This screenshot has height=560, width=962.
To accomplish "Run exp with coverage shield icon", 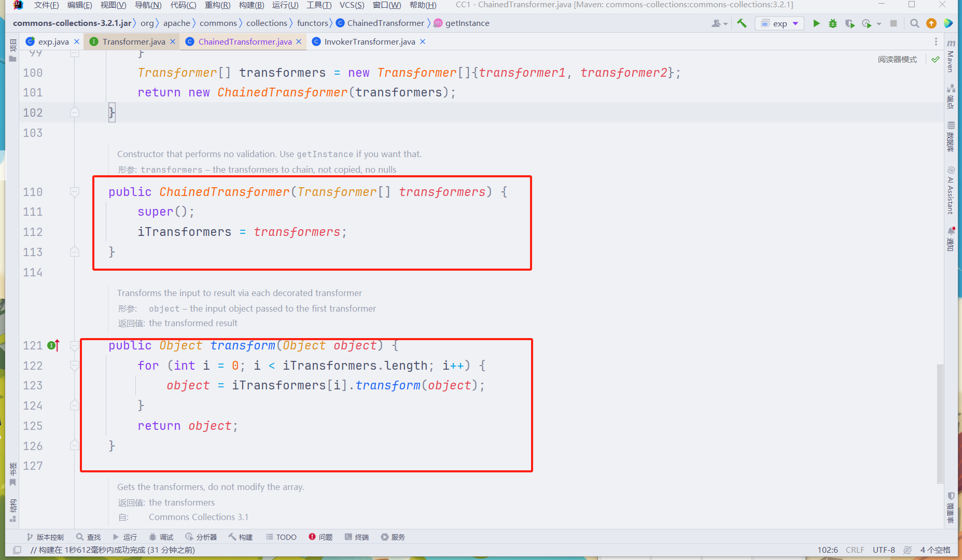I will tap(850, 23).
